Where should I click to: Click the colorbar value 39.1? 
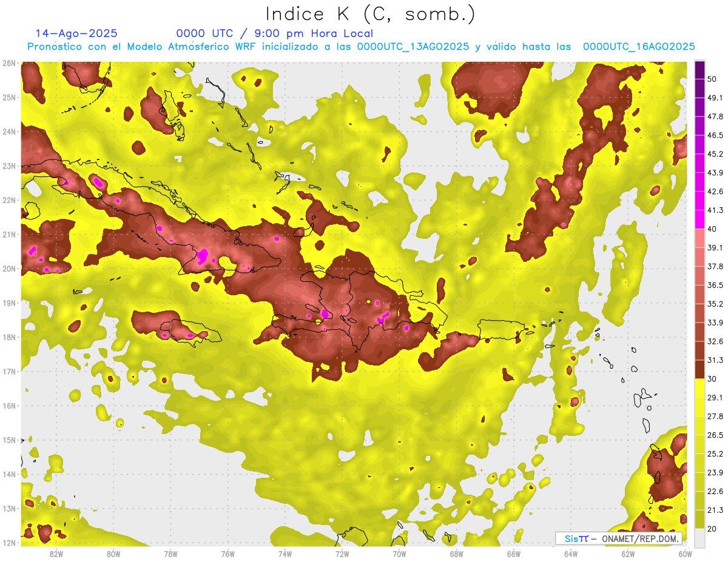pos(715,248)
